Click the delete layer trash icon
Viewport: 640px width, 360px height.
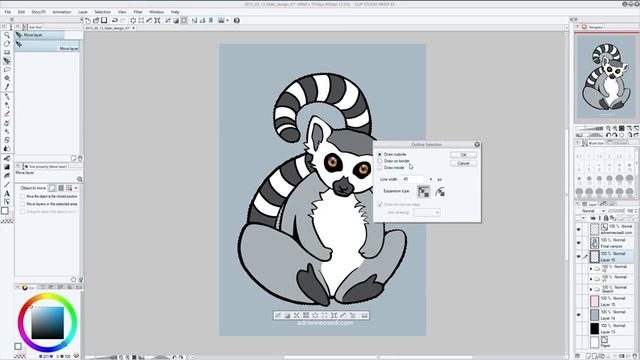pyautogui.click(x=634, y=356)
